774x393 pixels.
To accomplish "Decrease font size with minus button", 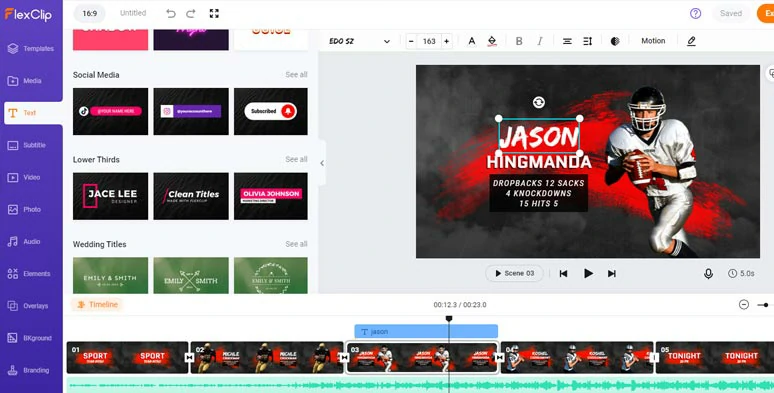I will [411, 41].
